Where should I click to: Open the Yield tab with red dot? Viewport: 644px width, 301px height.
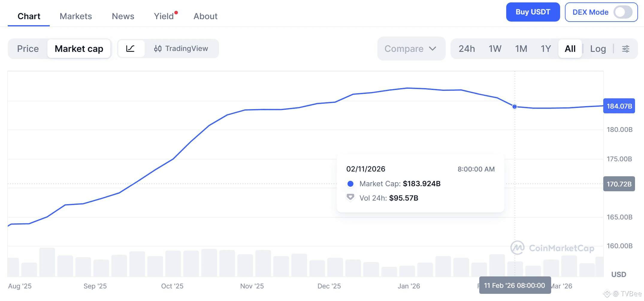coord(164,16)
